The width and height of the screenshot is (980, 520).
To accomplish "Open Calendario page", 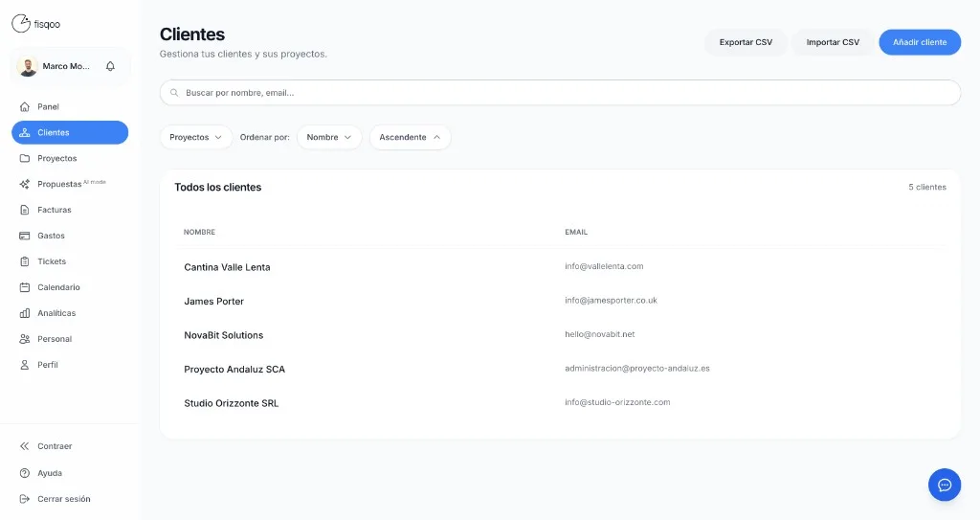I will (70, 287).
